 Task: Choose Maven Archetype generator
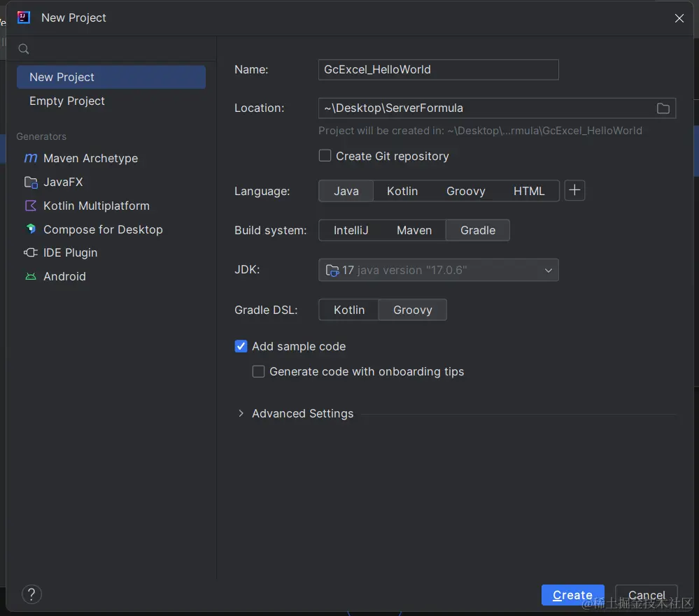(x=111, y=158)
